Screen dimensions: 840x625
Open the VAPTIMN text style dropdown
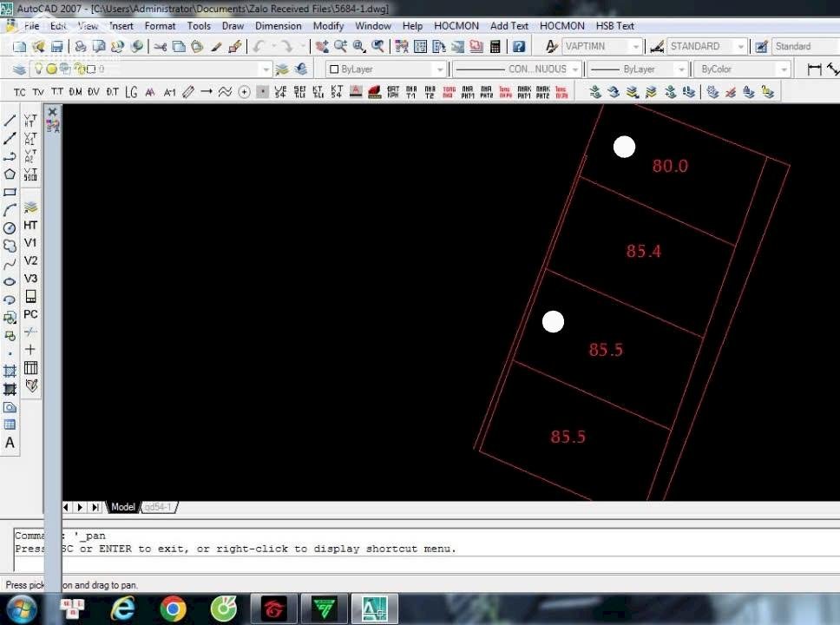click(602, 47)
